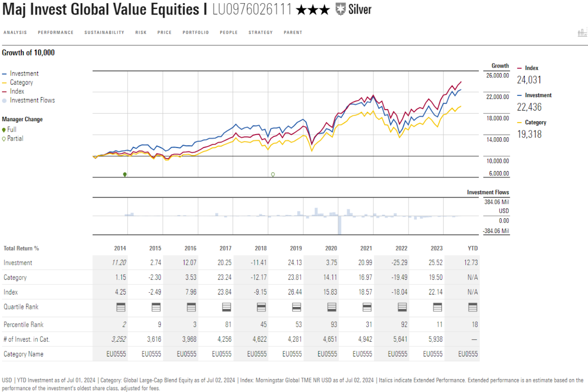
Task: Click Investment YTD return 12.73
Action: click(471, 263)
